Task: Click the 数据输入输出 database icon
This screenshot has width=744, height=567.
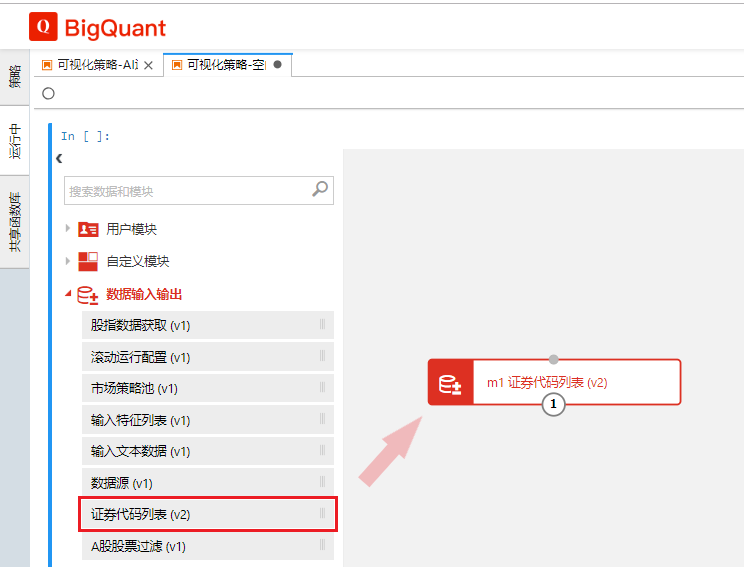Action: click(88, 295)
